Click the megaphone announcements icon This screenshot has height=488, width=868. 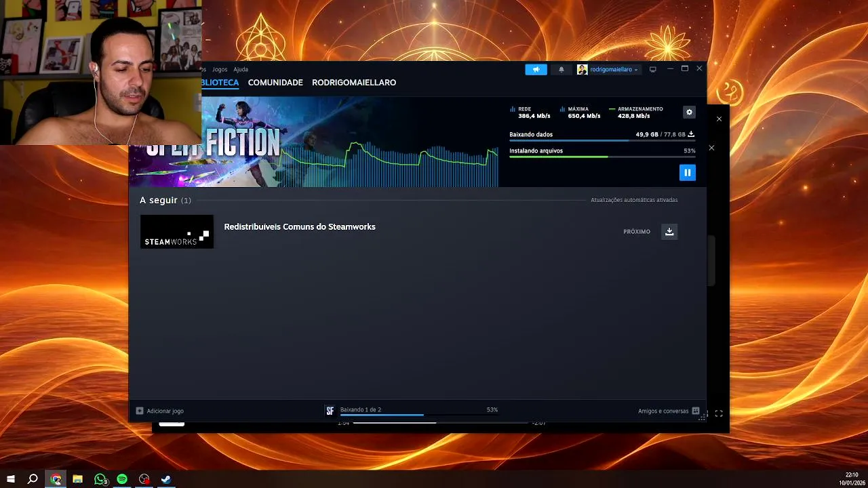pyautogui.click(x=536, y=69)
